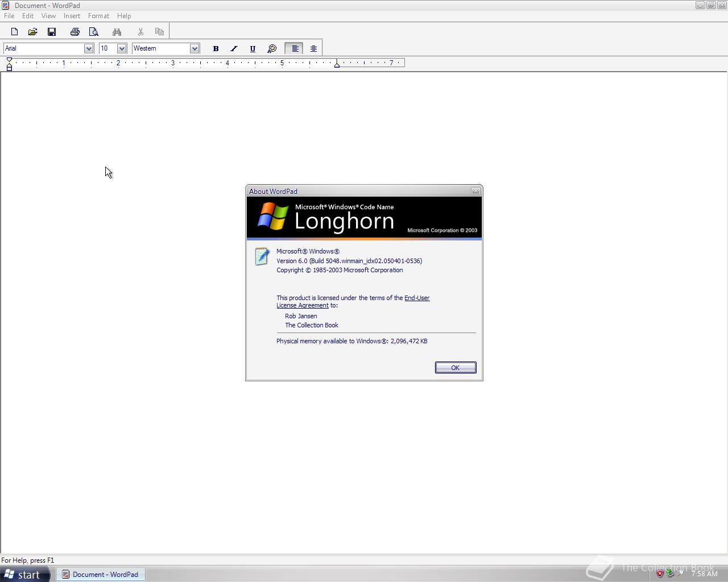Expand the Western script dropdown
Screen dimensions: 728x582
194,48
